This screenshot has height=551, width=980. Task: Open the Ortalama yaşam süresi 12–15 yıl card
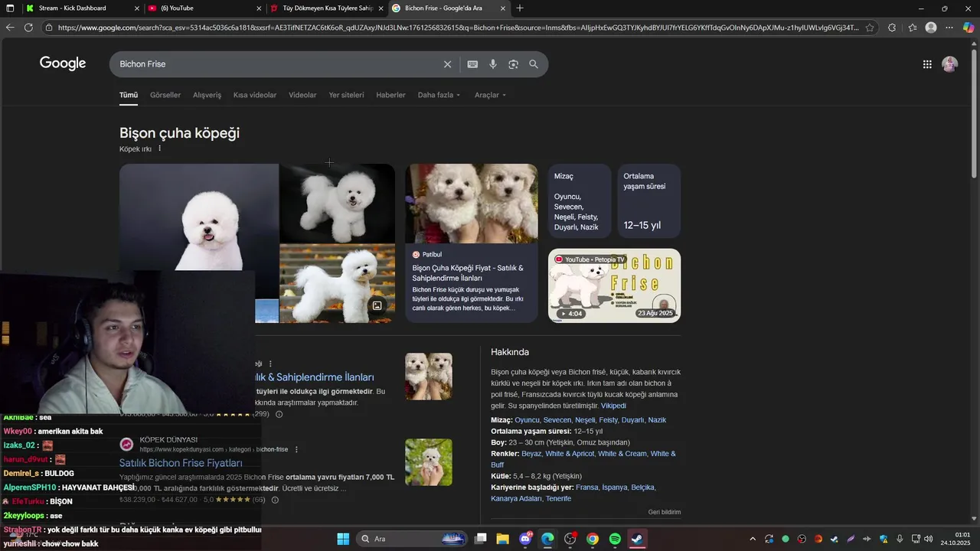pyautogui.click(x=649, y=201)
